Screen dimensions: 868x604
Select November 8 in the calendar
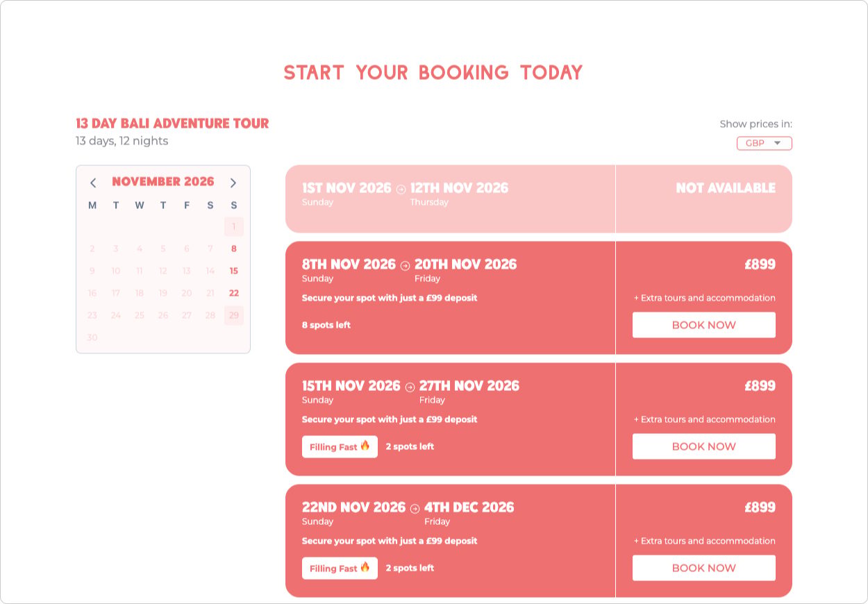tap(234, 249)
